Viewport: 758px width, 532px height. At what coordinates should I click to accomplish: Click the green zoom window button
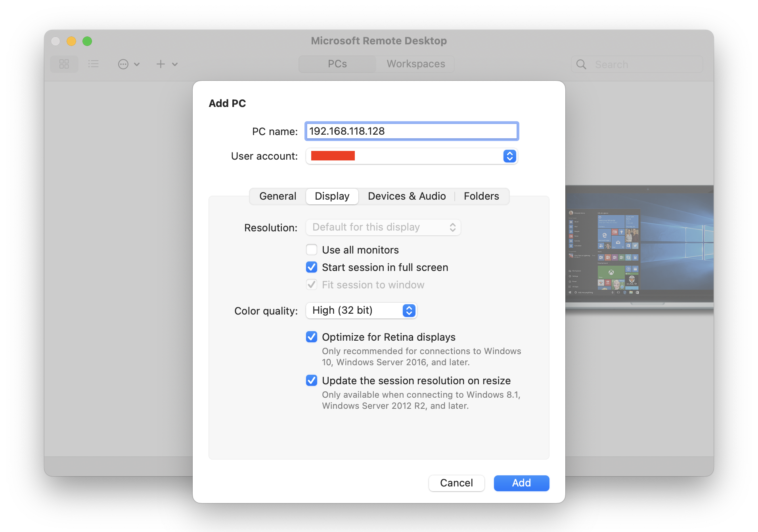[87, 41]
